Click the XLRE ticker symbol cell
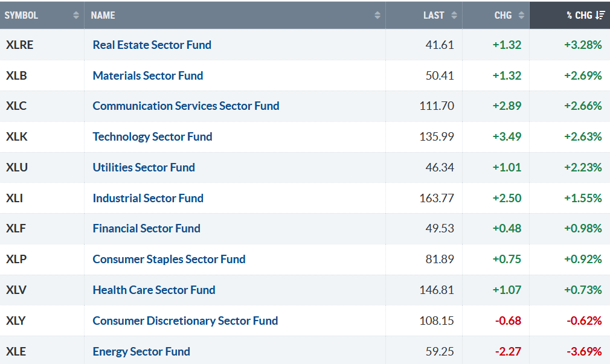Screen dimensions: 610x364 click(19, 45)
